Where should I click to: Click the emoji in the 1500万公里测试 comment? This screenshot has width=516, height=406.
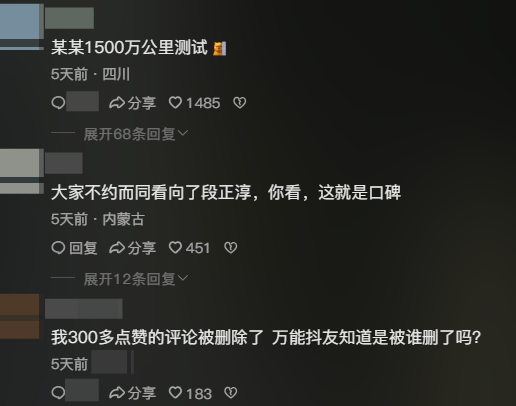[220, 49]
